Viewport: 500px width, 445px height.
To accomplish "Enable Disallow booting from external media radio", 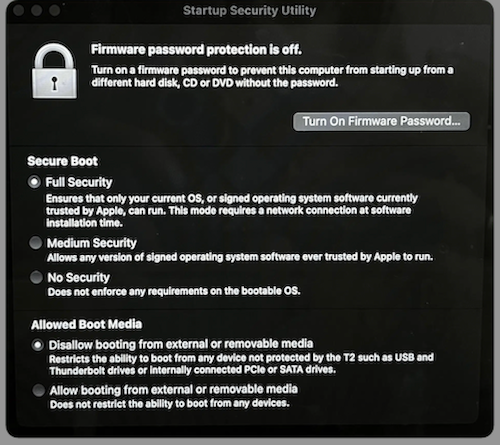I will [x=38, y=345].
